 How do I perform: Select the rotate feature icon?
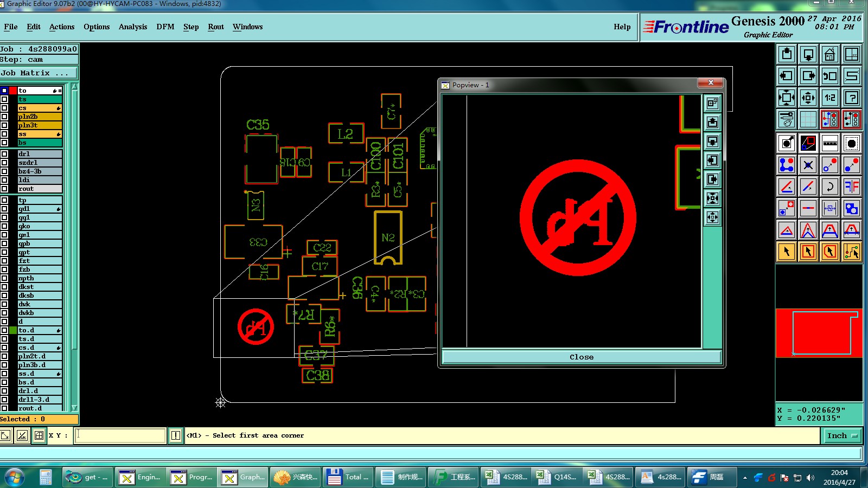coord(830,187)
